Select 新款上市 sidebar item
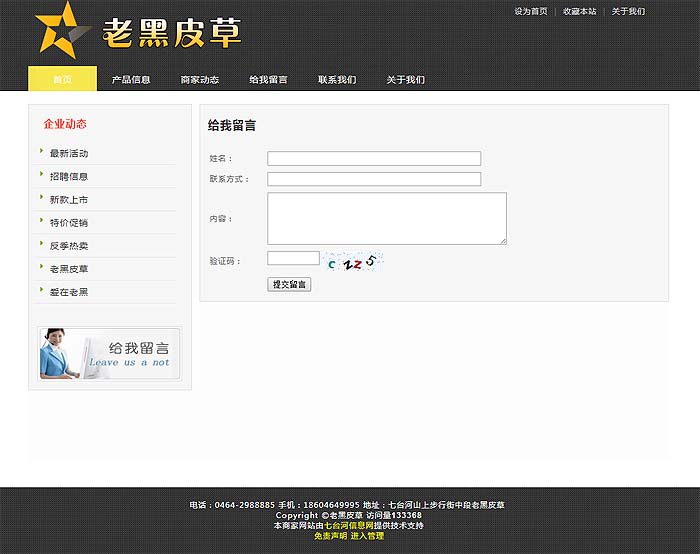This screenshot has width=700, height=554. click(x=69, y=200)
